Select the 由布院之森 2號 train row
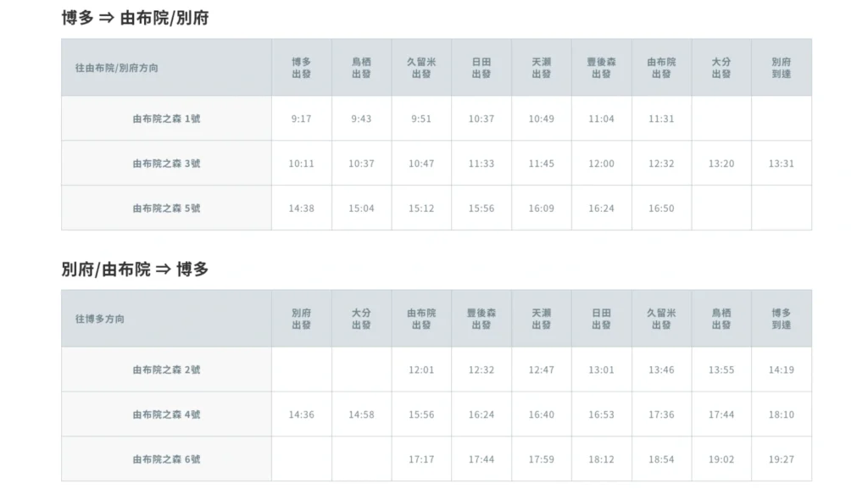This screenshot has height=489, width=868. 437,370
